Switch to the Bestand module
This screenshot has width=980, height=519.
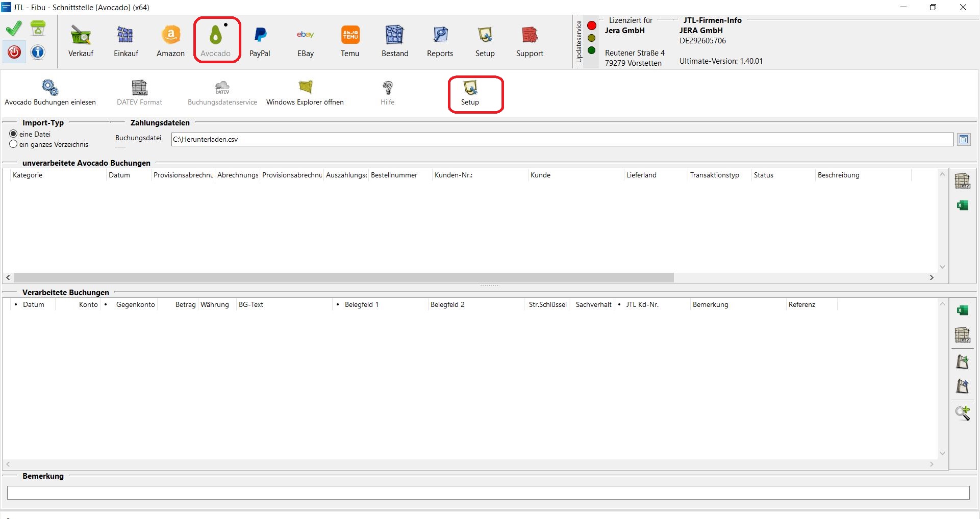tap(395, 41)
